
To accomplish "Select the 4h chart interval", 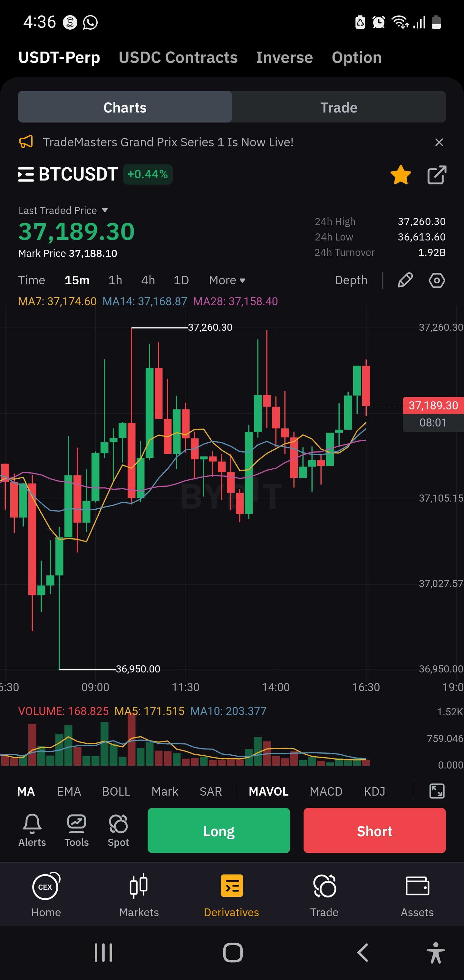I will pyautogui.click(x=148, y=280).
